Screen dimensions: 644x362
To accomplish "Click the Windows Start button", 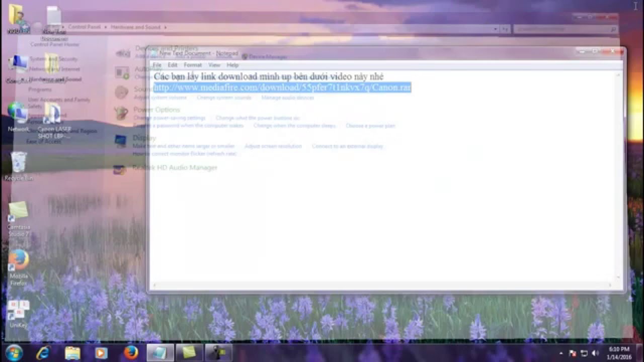I will 14,352.
